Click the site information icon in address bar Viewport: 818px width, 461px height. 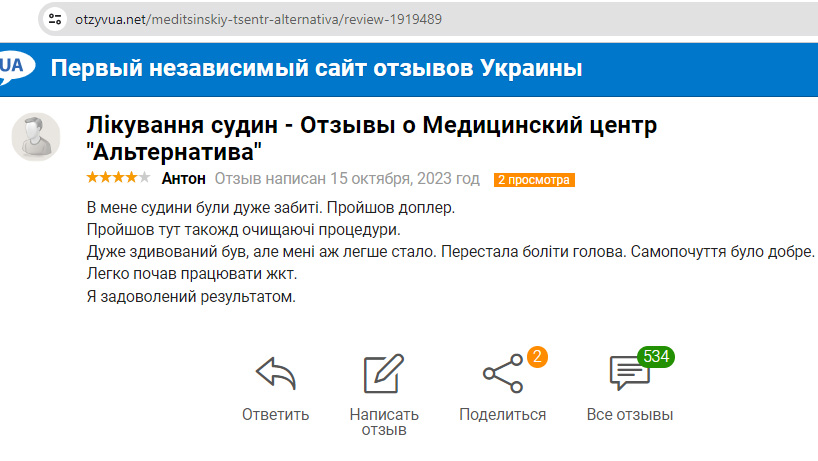click(x=55, y=19)
